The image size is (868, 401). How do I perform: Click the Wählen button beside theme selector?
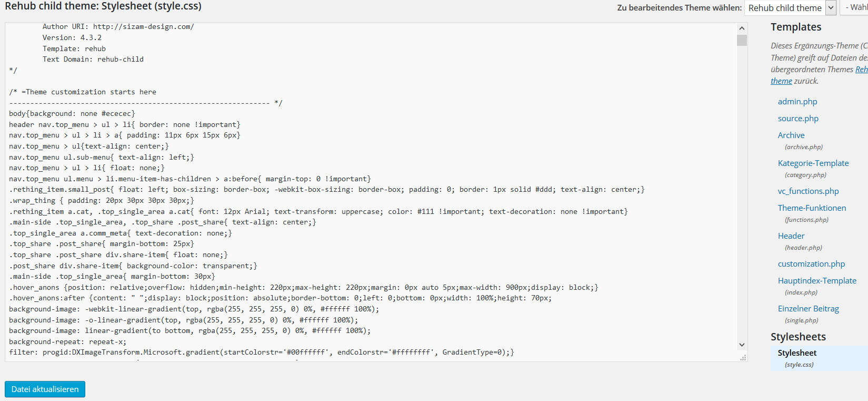pos(855,8)
